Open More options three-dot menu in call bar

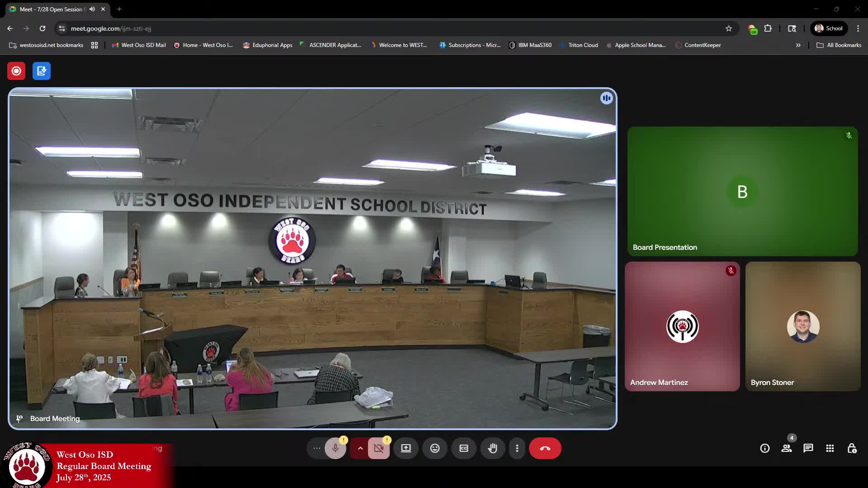click(x=517, y=448)
